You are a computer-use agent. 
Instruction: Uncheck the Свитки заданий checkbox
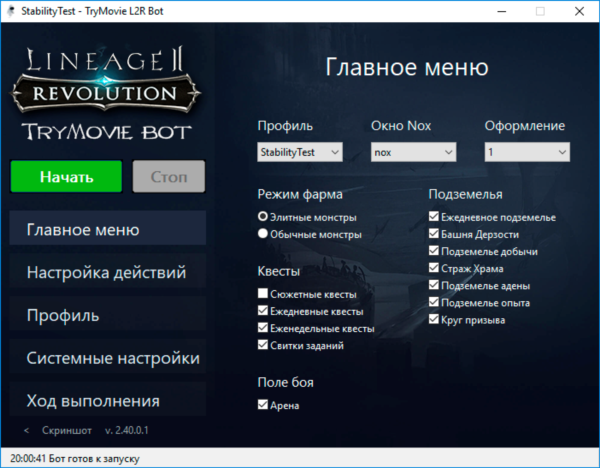tap(263, 345)
